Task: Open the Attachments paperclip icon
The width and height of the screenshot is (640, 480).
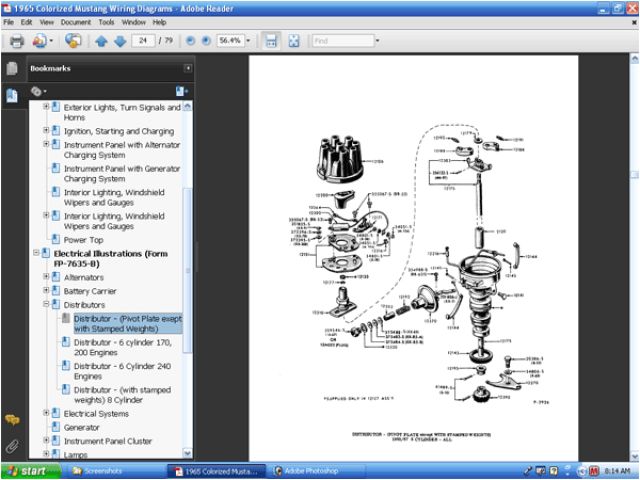Action: pyautogui.click(x=12, y=445)
